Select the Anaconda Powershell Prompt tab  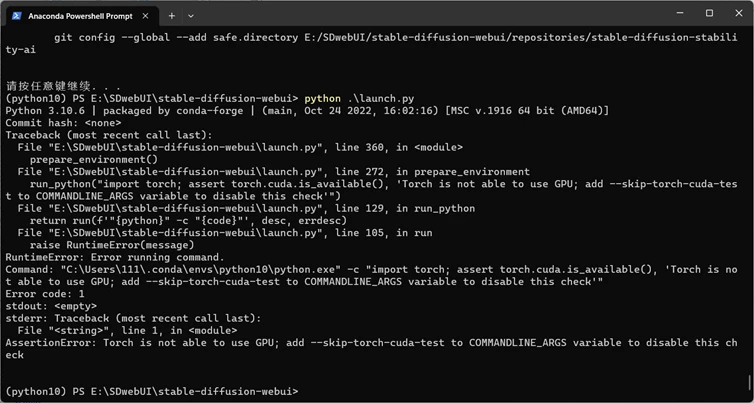[x=75, y=16]
